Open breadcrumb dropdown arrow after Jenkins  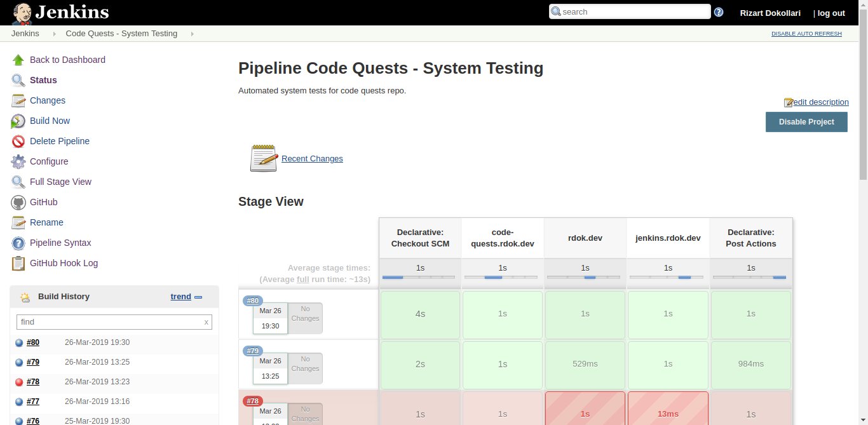54,34
